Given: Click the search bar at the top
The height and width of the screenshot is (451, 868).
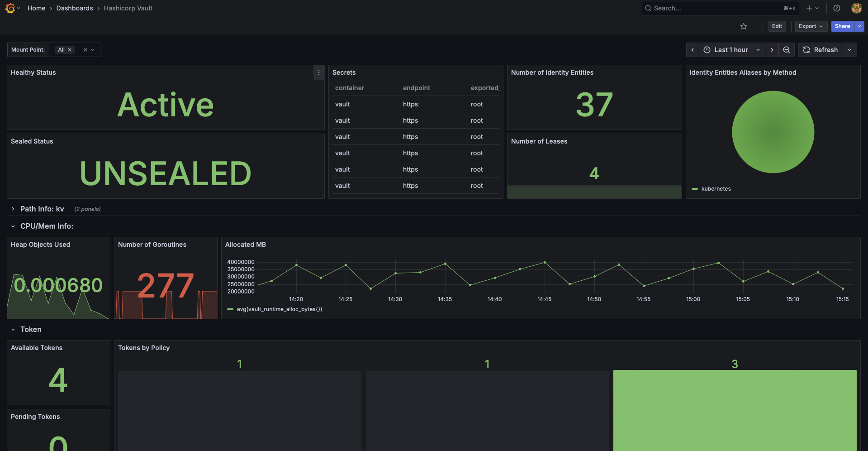Looking at the screenshot, I should (x=719, y=8).
